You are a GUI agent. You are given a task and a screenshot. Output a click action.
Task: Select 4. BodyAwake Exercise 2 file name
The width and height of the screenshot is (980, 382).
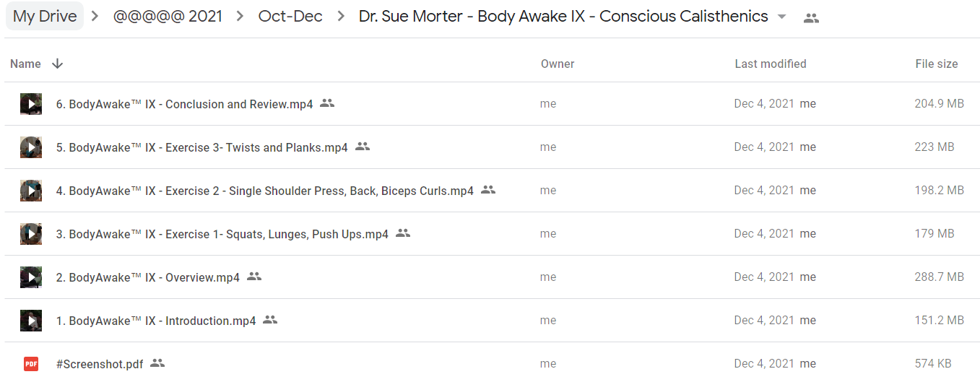[x=265, y=191]
